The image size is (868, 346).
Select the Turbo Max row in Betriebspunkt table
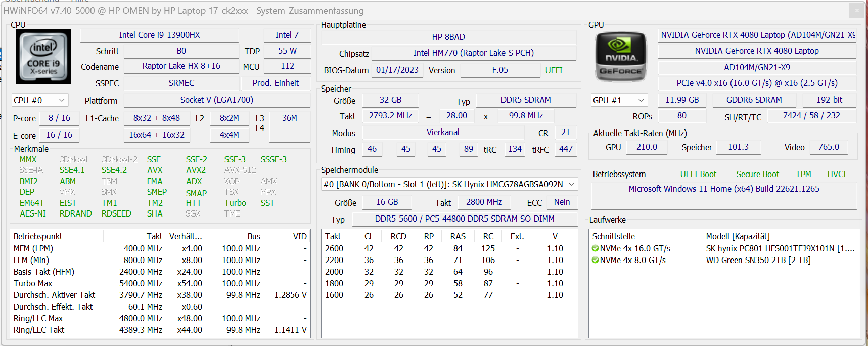(x=160, y=283)
